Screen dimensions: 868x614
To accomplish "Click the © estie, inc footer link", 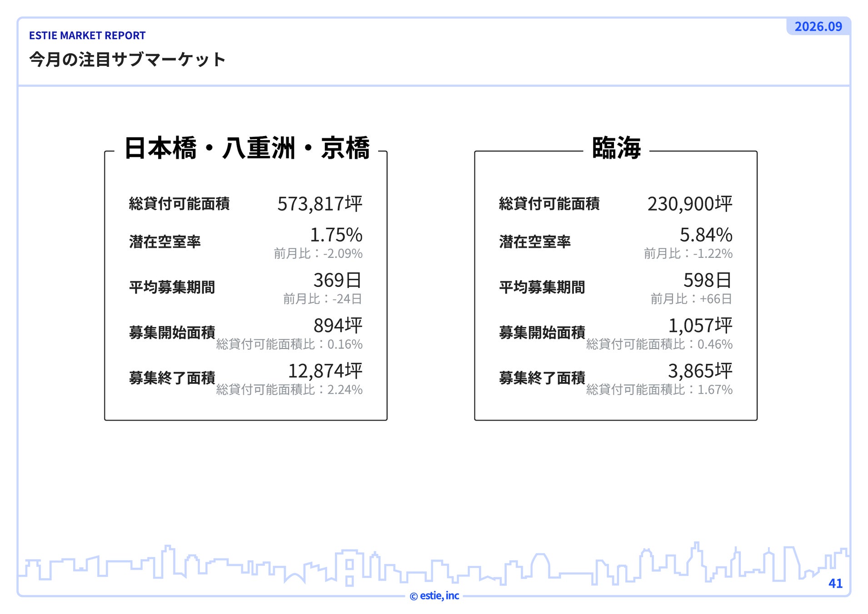I will (x=434, y=596).
